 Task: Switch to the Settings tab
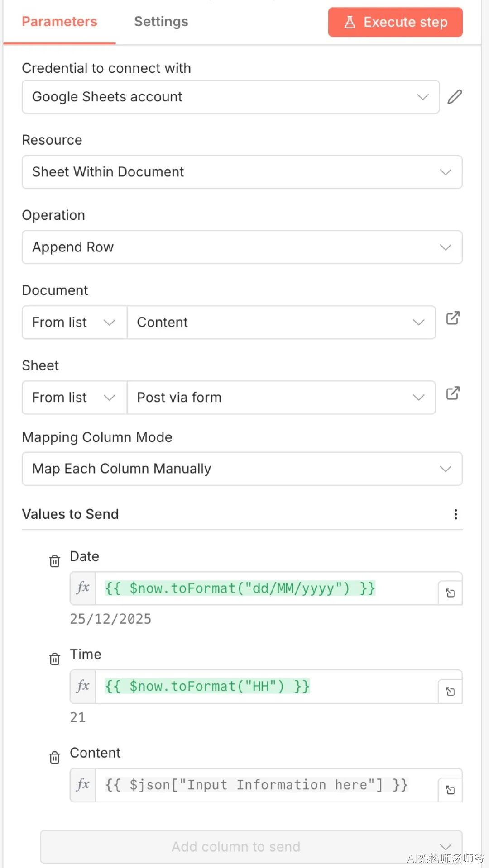click(x=161, y=22)
